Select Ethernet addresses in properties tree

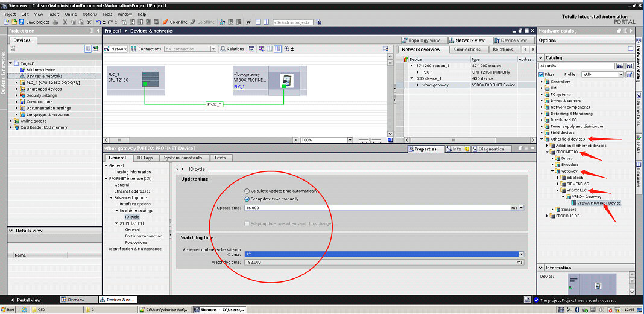click(132, 191)
